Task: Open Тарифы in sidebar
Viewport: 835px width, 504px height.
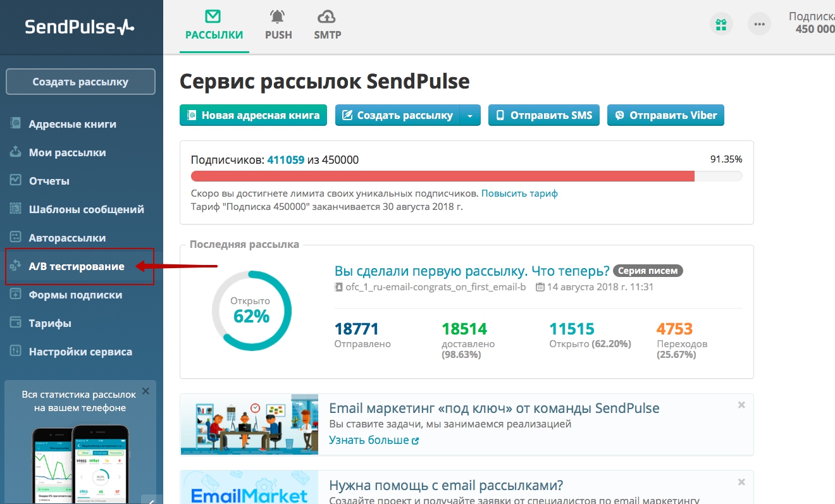Action: pos(50,323)
